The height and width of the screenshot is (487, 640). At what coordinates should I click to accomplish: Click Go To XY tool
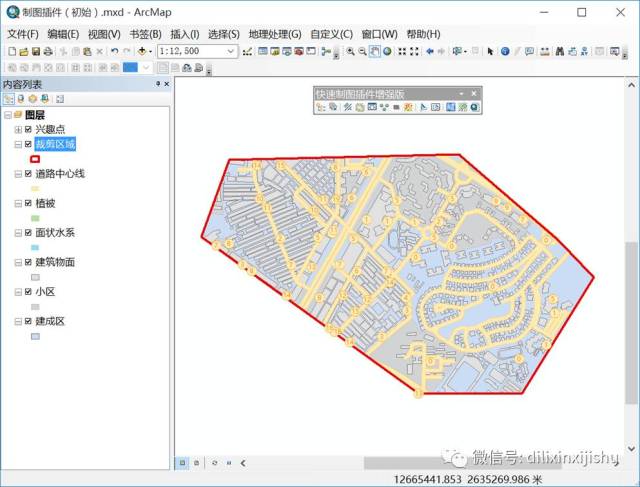tap(584, 51)
